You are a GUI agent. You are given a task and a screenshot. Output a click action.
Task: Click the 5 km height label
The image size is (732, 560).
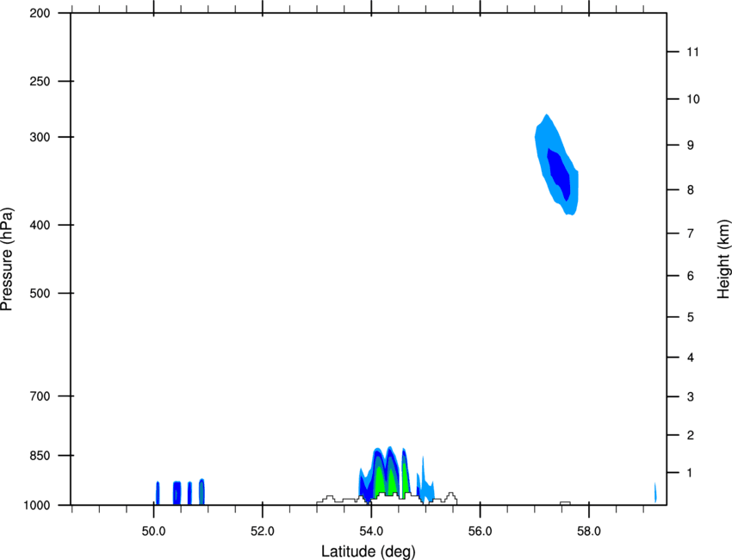(x=691, y=318)
